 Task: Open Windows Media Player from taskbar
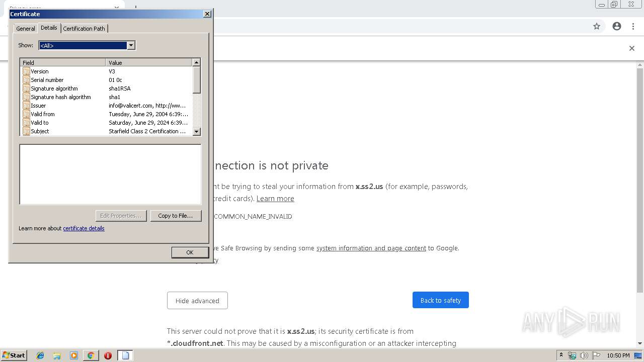pyautogui.click(x=74, y=355)
